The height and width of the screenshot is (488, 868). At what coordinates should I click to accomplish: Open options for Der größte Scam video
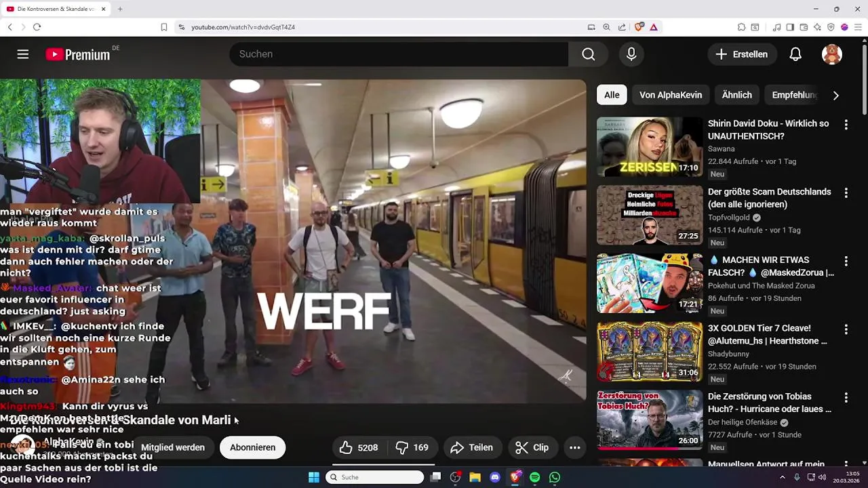(x=846, y=193)
